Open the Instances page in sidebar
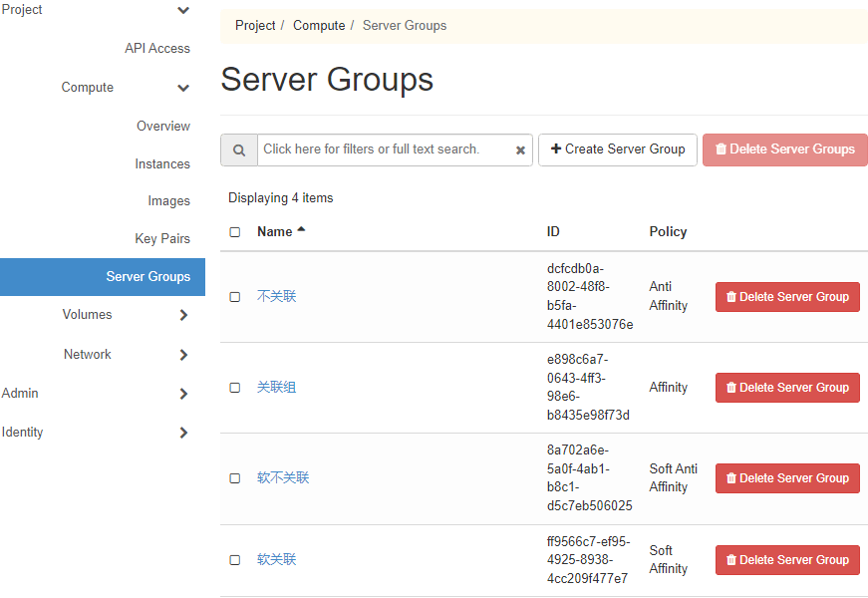 162,164
